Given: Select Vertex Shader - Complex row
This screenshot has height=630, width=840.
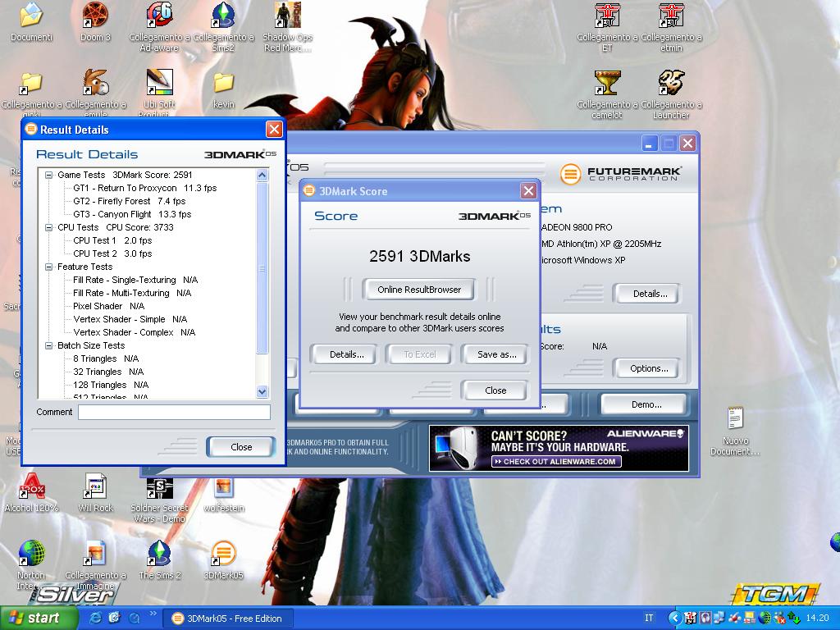Looking at the screenshot, I should [134, 332].
